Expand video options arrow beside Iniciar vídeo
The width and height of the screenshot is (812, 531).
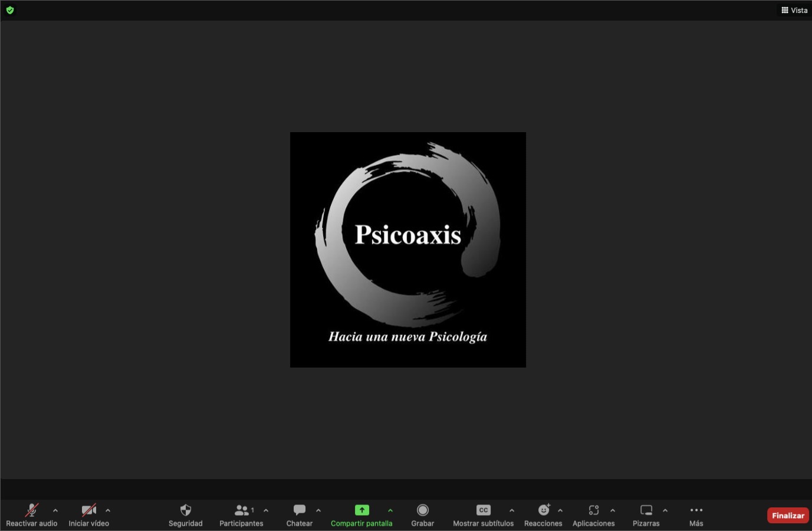[108, 510]
